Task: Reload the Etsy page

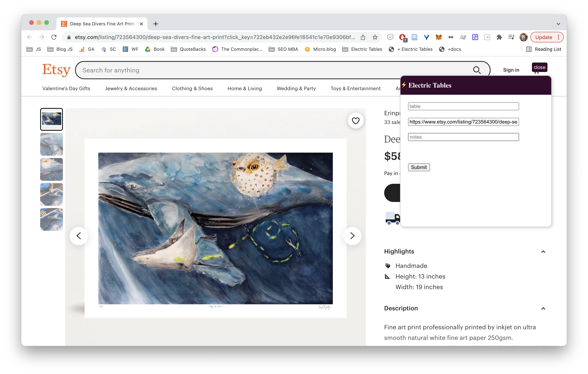Action: coord(54,37)
